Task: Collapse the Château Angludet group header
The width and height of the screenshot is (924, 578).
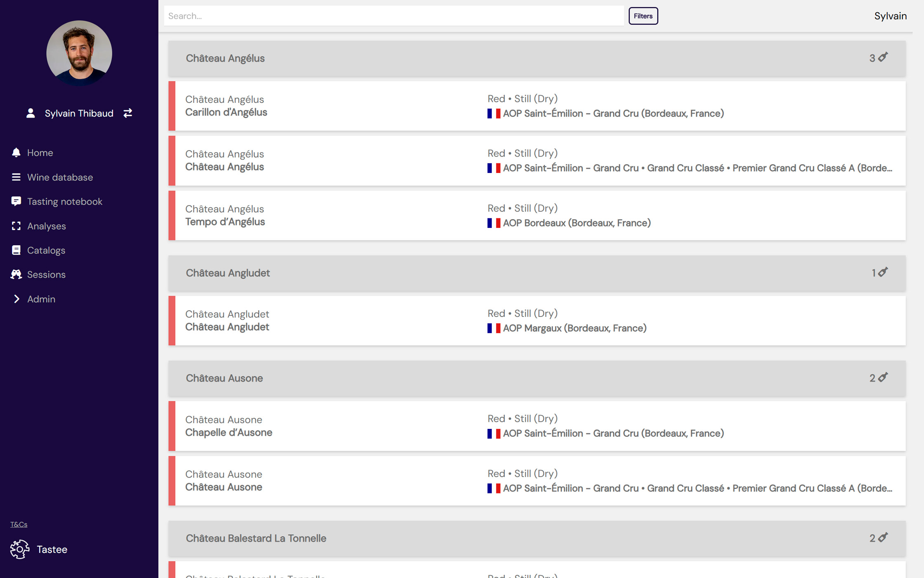Action: coord(537,273)
